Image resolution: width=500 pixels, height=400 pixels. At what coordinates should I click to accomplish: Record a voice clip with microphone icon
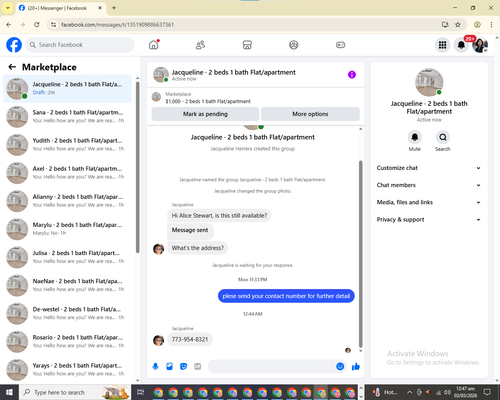pos(155,367)
